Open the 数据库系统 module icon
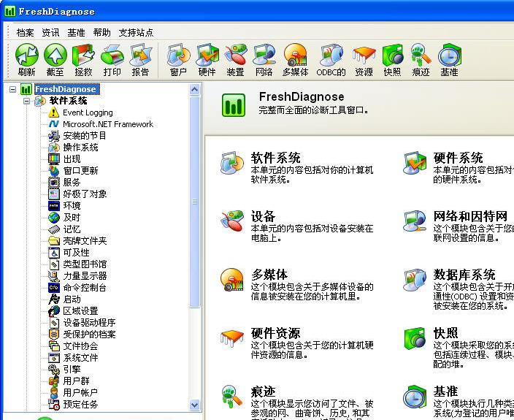 415,279
